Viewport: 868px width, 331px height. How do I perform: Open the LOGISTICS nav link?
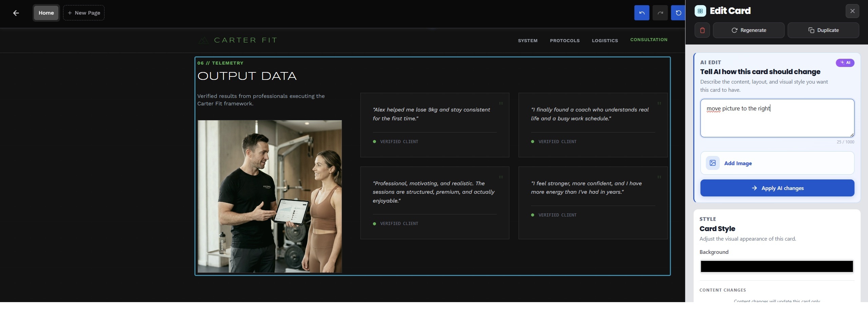[x=605, y=40]
